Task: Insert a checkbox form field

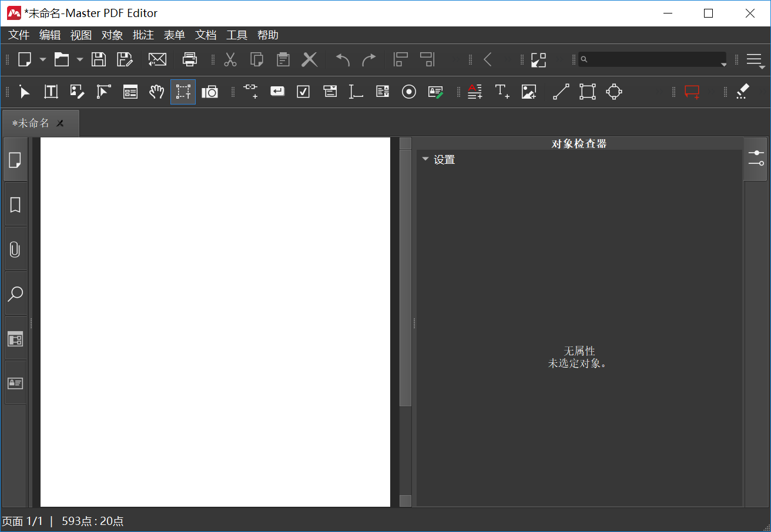Action: pyautogui.click(x=303, y=92)
